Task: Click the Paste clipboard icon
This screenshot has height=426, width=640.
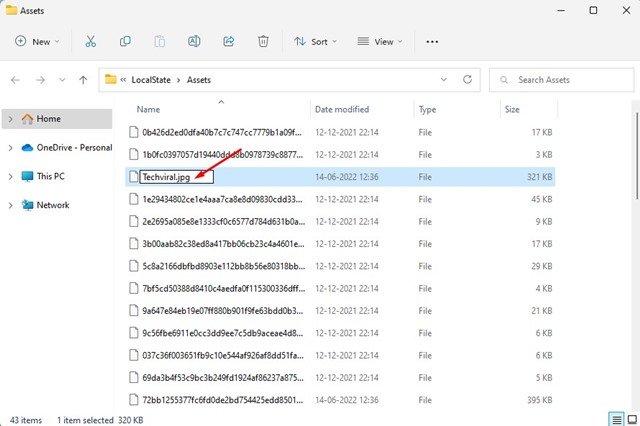Action: pyautogui.click(x=160, y=41)
